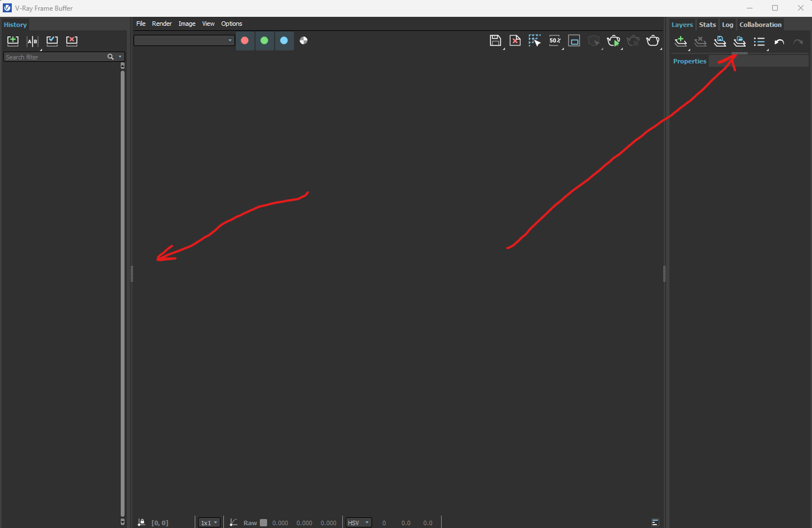This screenshot has height=528, width=812.
Task: Change the HSV color mode dropdown
Action: click(359, 522)
